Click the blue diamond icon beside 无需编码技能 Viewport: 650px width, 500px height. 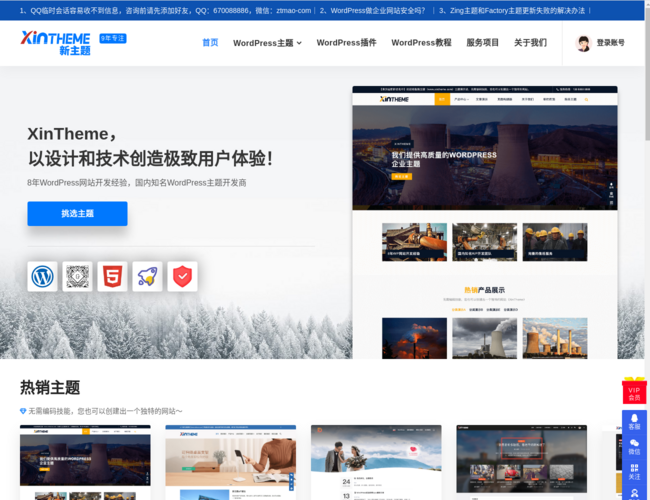click(x=23, y=411)
